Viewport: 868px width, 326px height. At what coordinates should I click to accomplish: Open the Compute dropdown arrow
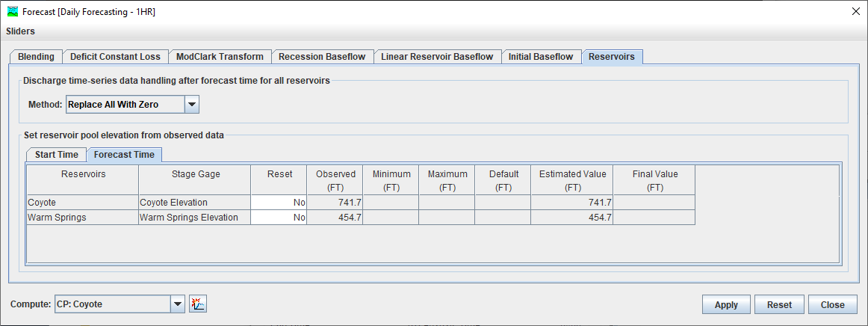[x=177, y=304]
